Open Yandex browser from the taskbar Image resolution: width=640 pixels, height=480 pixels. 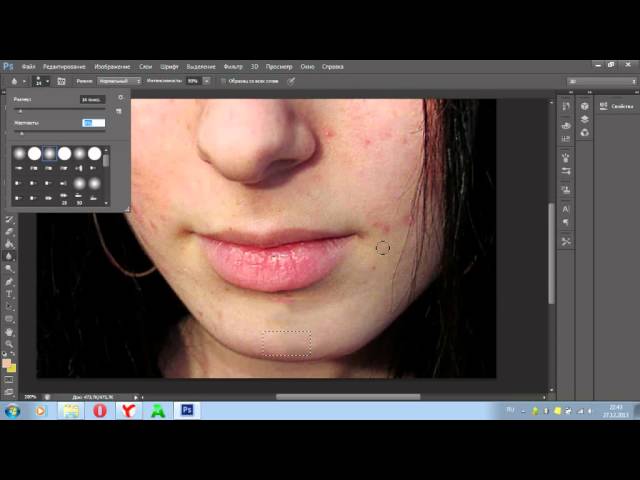(x=129, y=411)
